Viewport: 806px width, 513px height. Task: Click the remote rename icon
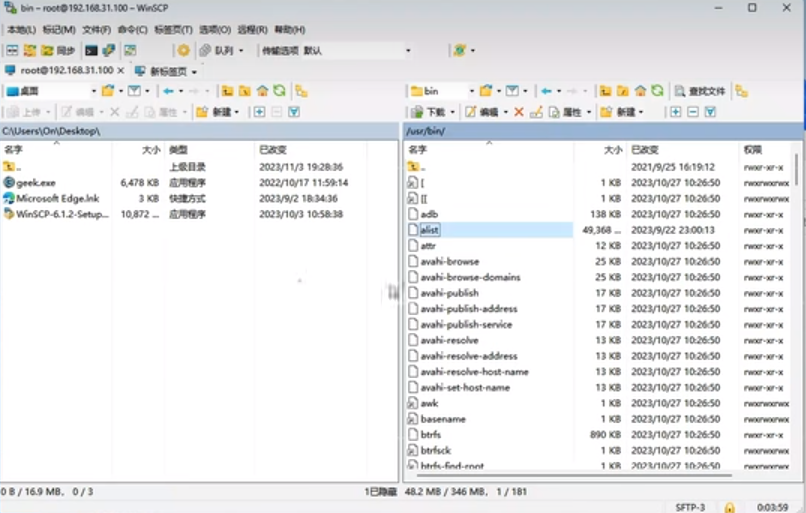(536, 112)
